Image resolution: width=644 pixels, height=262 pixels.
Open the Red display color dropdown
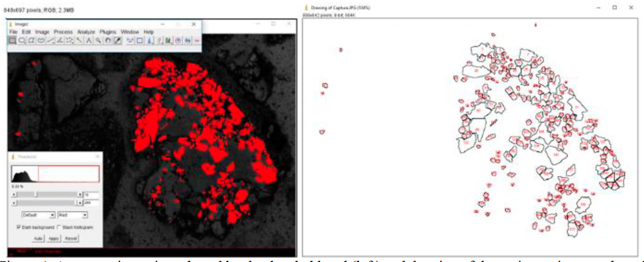(72, 214)
